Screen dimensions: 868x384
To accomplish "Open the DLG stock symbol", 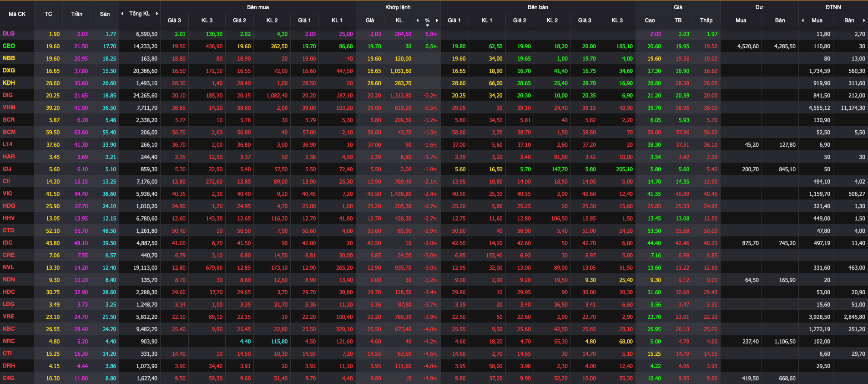I will click(x=9, y=34).
